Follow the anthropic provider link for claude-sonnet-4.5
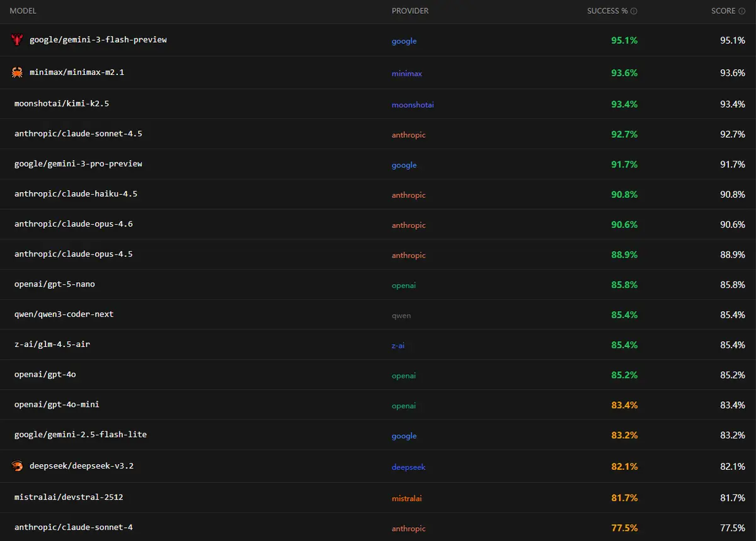756x541 pixels. pyautogui.click(x=409, y=135)
